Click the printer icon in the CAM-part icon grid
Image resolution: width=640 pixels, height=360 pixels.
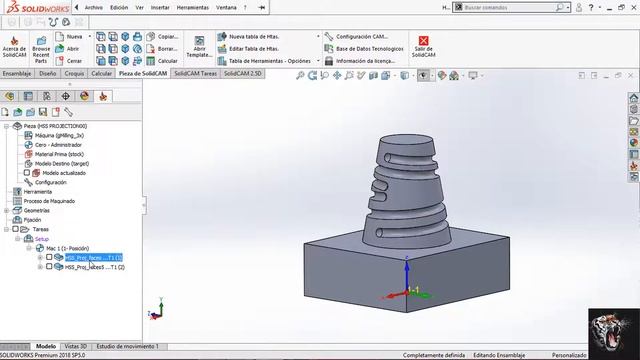coord(138,37)
